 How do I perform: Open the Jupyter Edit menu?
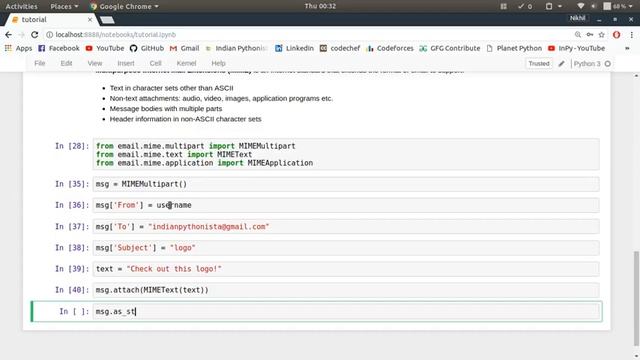[x=67, y=63]
